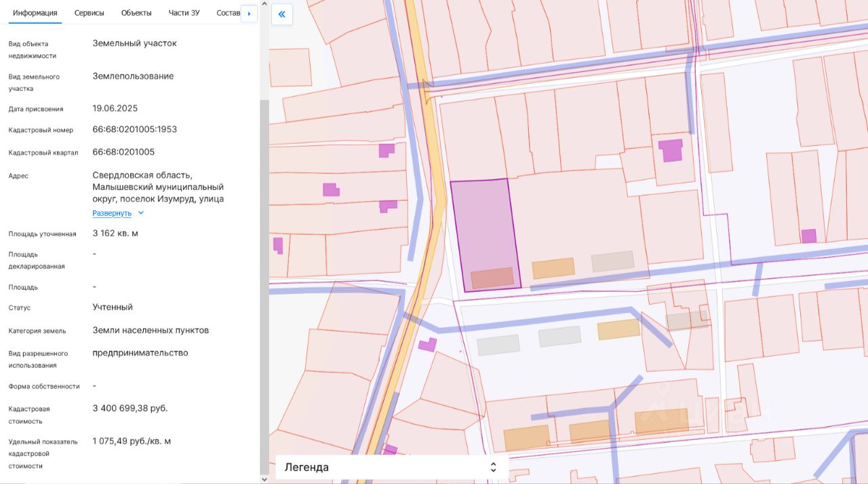The width and height of the screenshot is (868, 484).
Task: Click the up-down chevron in the Легенда box
Action: 493,467
